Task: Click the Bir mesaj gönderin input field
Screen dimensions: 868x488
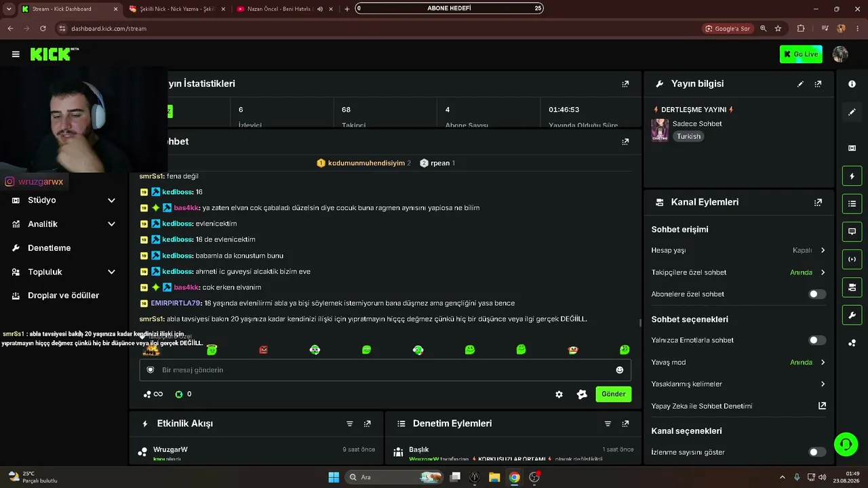Action: pyautogui.click(x=385, y=370)
